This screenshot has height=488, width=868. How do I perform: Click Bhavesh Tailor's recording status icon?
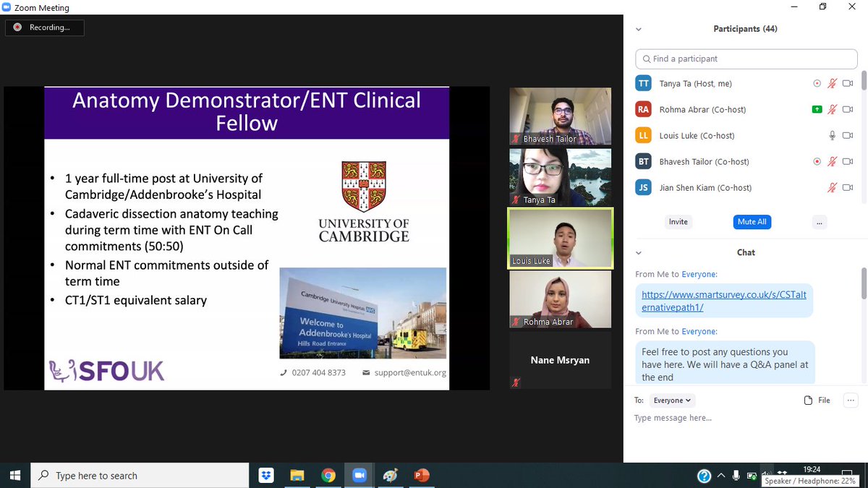pyautogui.click(x=817, y=162)
